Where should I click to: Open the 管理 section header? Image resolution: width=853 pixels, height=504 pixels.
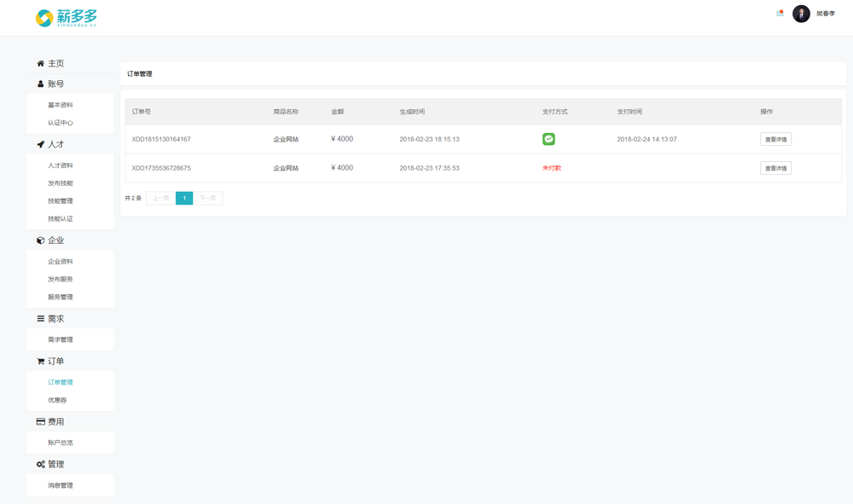click(56, 464)
